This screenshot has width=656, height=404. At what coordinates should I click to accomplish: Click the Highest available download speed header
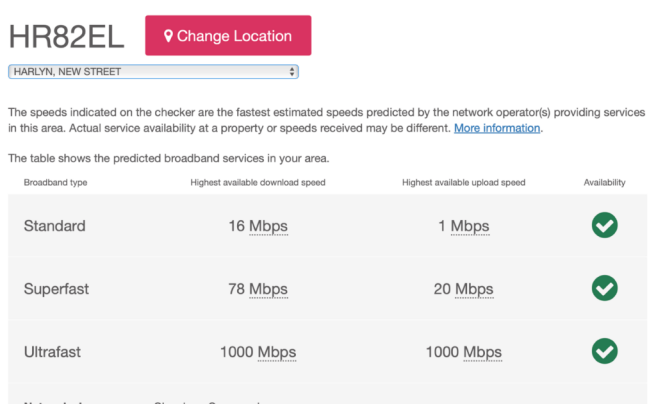click(x=257, y=183)
